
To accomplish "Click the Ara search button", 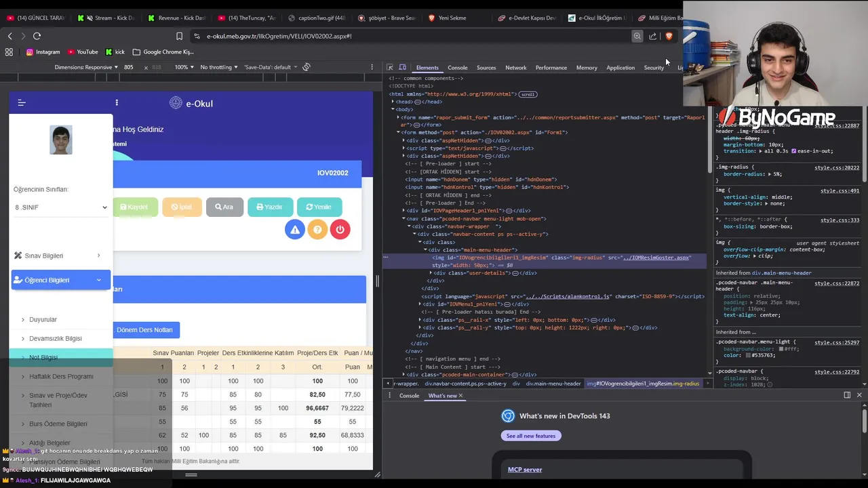I will pos(224,207).
